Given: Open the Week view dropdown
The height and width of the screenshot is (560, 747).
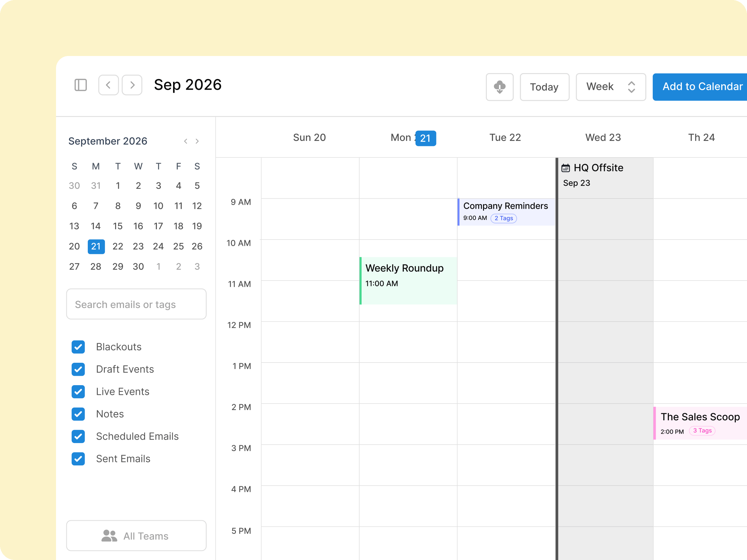Looking at the screenshot, I should (611, 87).
